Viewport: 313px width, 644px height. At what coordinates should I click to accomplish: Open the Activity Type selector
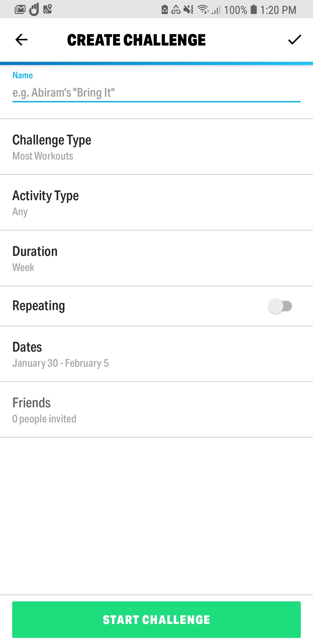(x=156, y=203)
